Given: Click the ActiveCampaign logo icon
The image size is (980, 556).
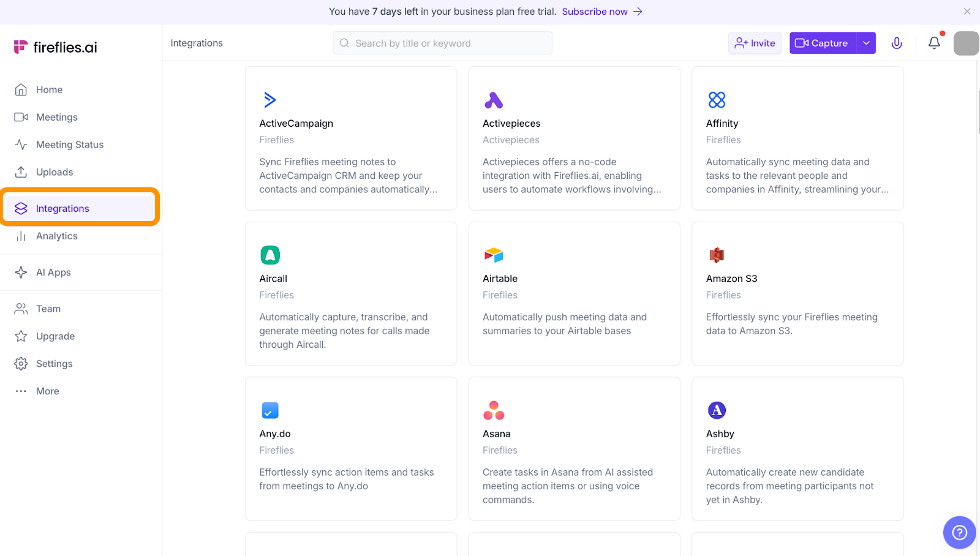Looking at the screenshot, I should click(269, 100).
